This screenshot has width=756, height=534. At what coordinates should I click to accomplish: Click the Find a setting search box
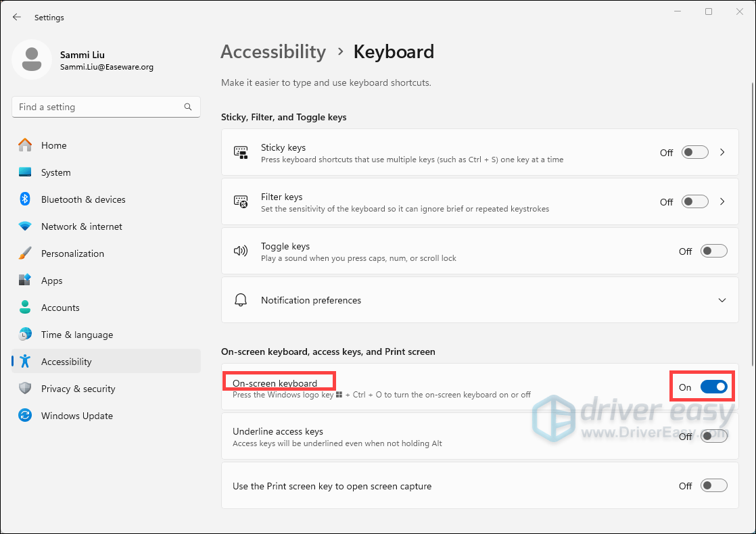tap(98, 107)
